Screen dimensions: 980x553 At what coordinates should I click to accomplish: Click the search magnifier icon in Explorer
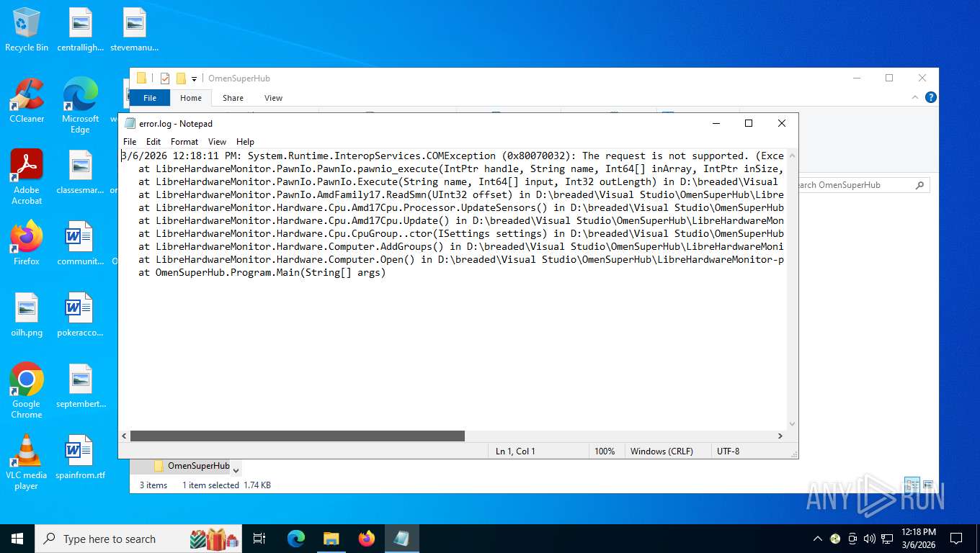pyautogui.click(x=919, y=185)
